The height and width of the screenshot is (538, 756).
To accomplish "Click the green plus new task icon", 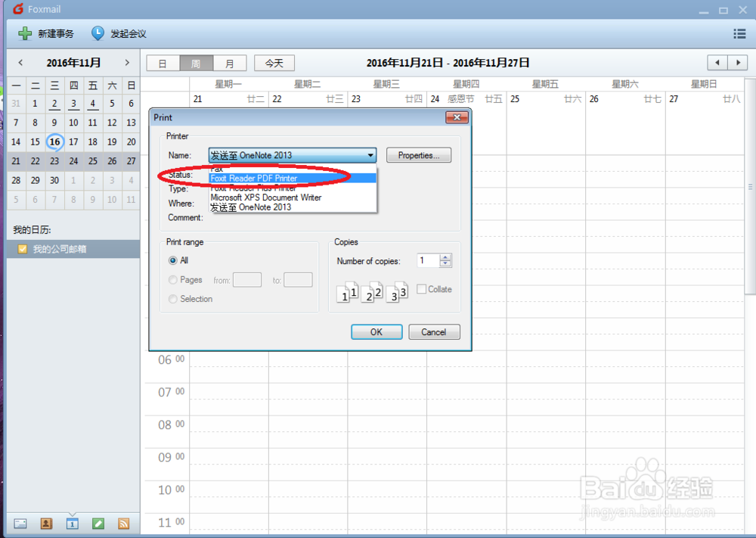I will tap(25, 33).
